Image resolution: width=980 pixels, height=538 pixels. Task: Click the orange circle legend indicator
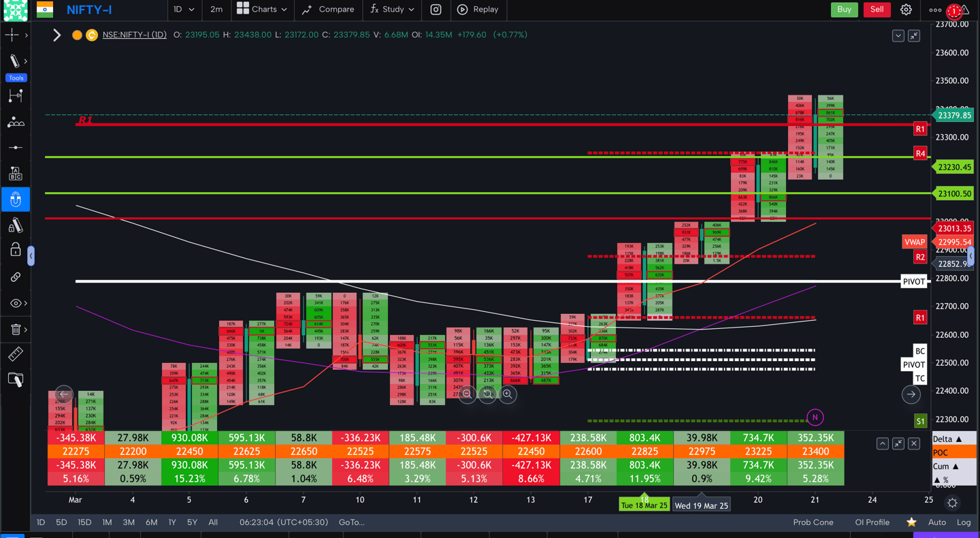pos(77,35)
